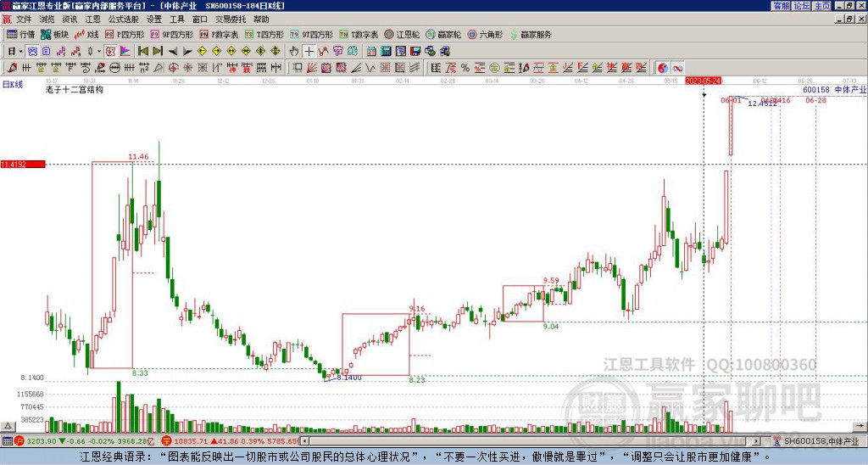Open the 帮助 menu
This screenshot has width=868, height=465.
point(261,20)
